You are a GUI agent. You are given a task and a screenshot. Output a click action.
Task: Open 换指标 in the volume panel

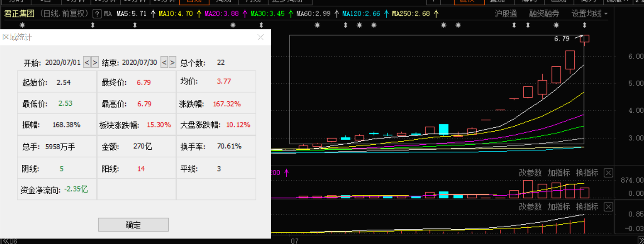click(587, 173)
